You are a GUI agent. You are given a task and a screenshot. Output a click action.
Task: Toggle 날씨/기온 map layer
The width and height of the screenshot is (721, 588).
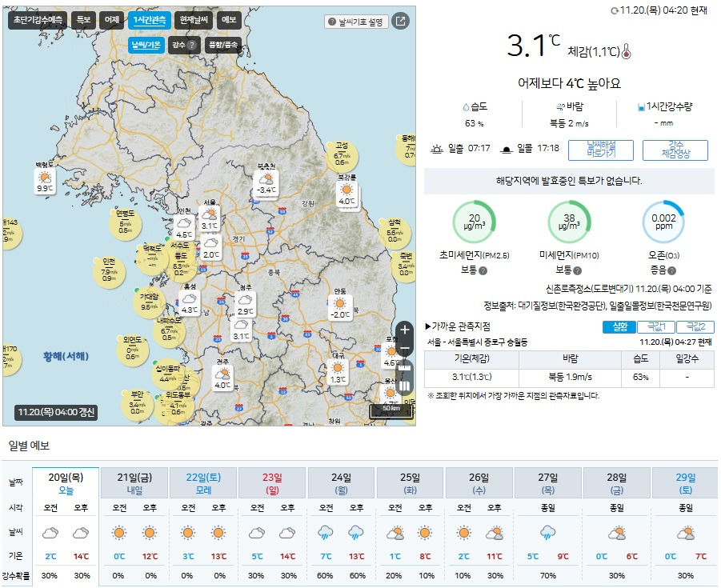click(146, 45)
